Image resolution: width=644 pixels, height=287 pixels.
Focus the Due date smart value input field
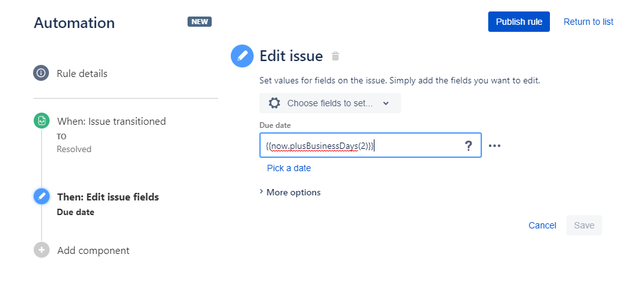[362, 145]
